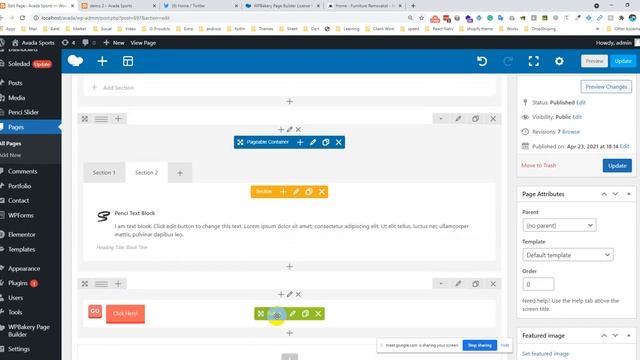This screenshot has width=640, height=360.
Task: Add element to Pageable Container plus
Action: click(x=300, y=142)
